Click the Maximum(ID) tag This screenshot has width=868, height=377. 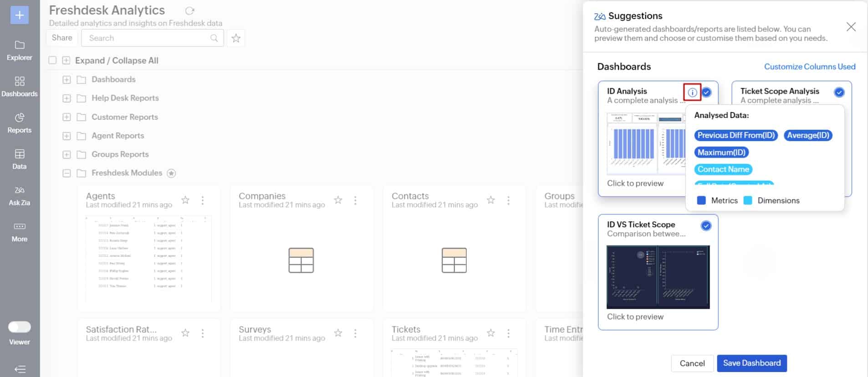click(721, 153)
